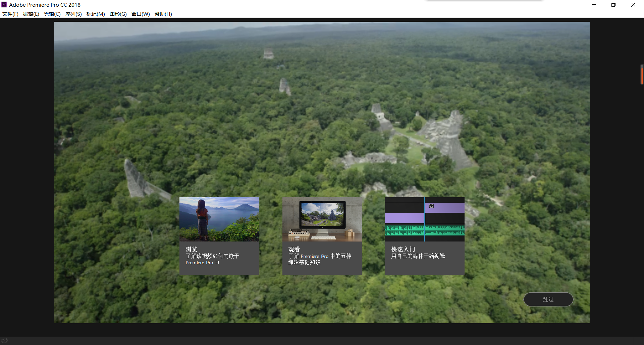Close the Adobe Premiere Pro window
The height and width of the screenshot is (345, 644).
(x=633, y=5)
